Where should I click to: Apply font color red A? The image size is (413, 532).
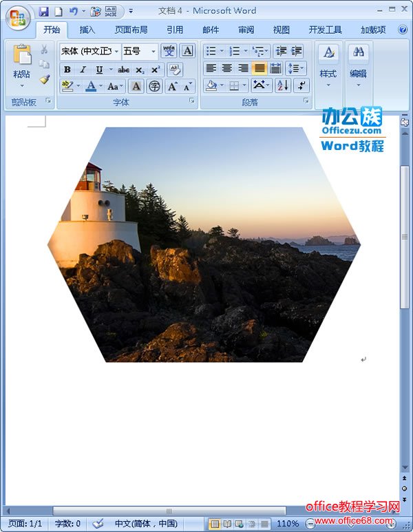tap(90, 86)
